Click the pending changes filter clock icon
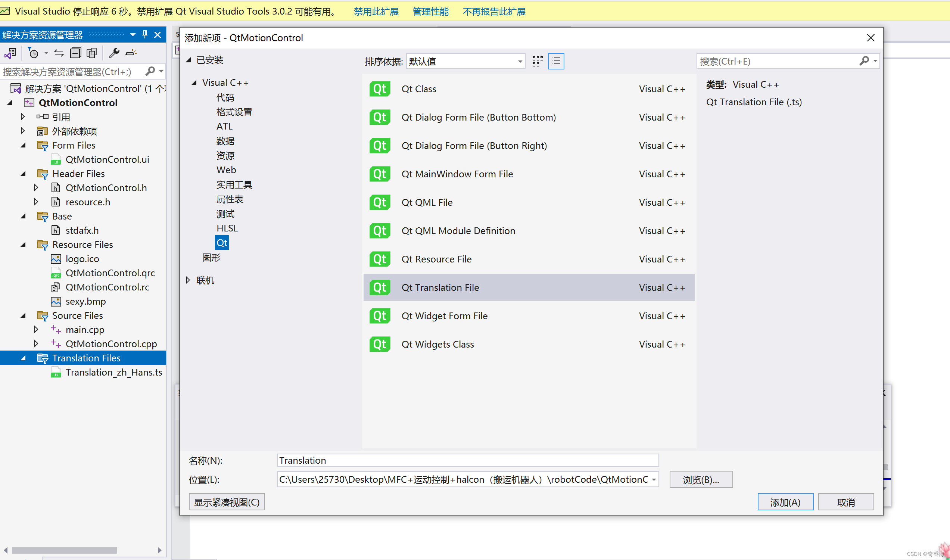 pos(34,53)
